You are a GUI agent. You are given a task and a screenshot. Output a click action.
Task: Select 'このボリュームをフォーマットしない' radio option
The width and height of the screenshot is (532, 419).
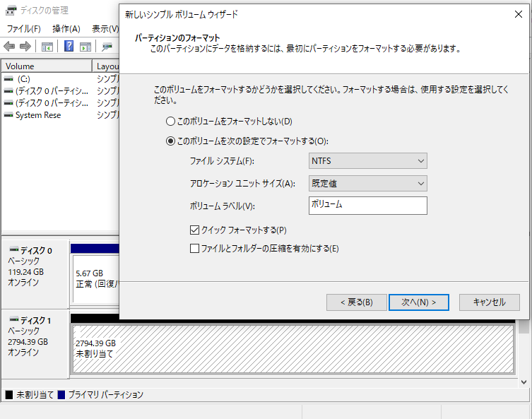pyautogui.click(x=170, y=122)
